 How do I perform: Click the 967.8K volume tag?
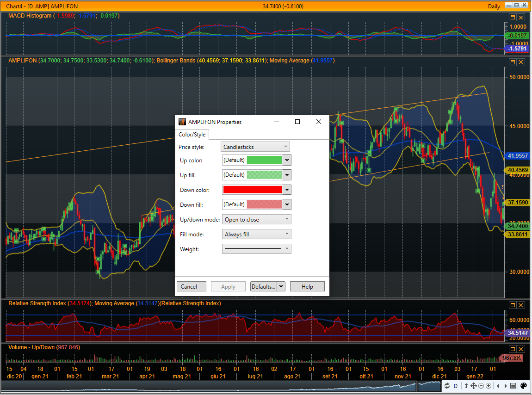pyautogui.click(x=512, y=358)
